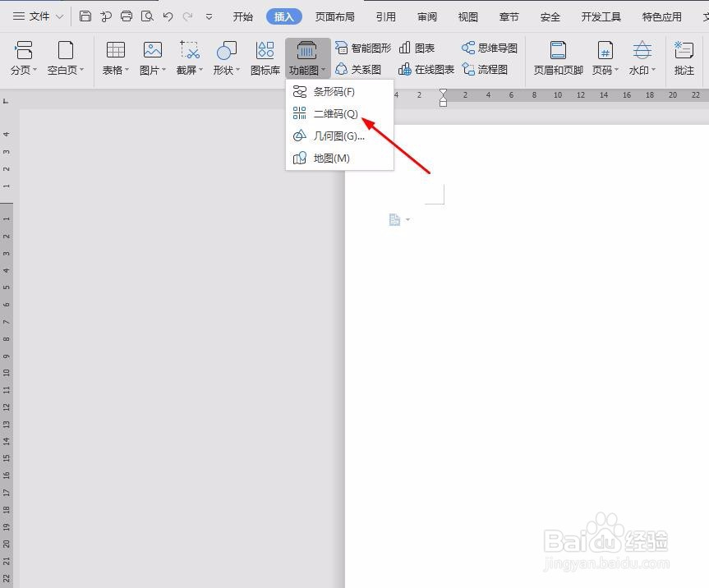Open the 视图 tab
The width and height of the screenshot is (709, 588).
pyautogui.click(x=468, y=16)
